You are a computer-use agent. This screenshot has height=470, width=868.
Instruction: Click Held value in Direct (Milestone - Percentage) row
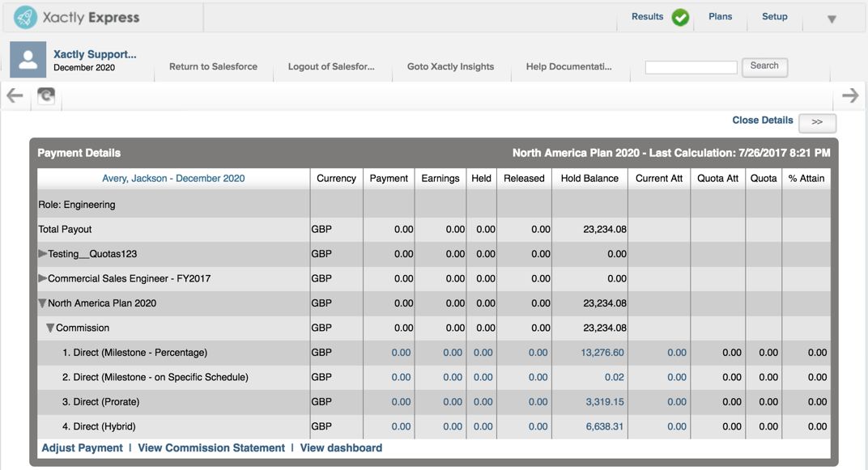coord(483,352)
